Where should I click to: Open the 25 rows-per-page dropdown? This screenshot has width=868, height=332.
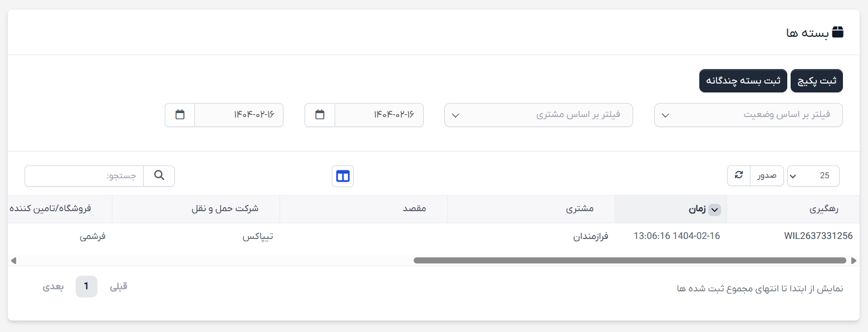pyautogui.click(x=813, y=175)
